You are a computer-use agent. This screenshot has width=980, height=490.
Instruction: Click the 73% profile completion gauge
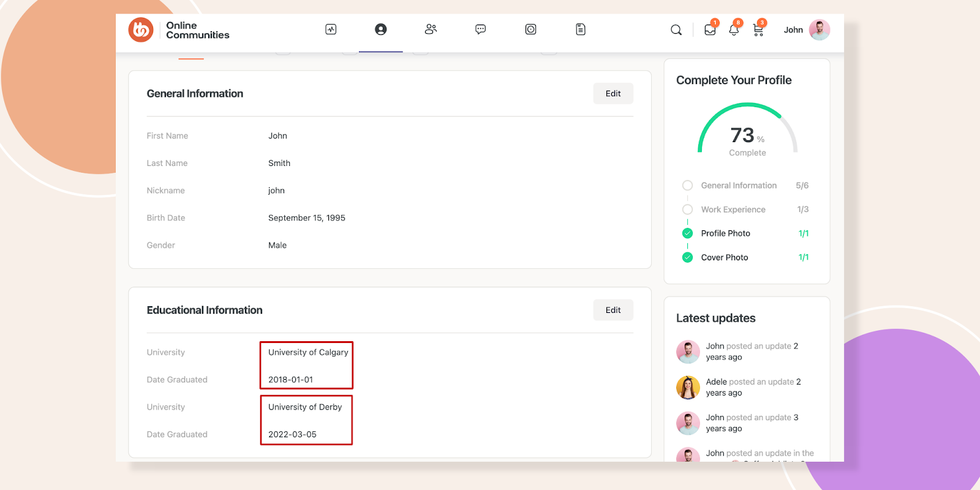coord(747,130)
